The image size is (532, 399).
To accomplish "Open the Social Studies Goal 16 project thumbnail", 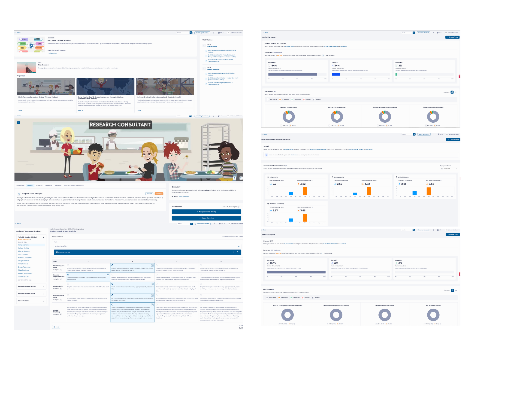I will pyautogui.click(x=105, y=87).
